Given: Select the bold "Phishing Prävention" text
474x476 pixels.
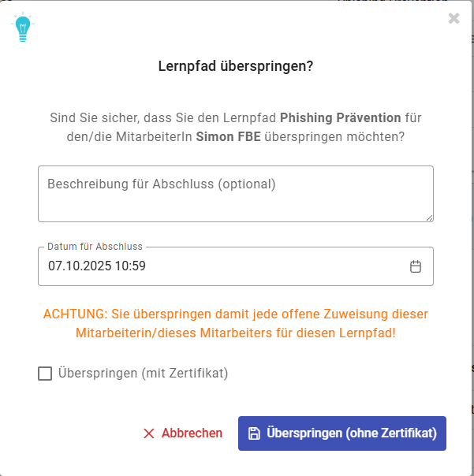Looking at the screenshot, I should click(x=341, y=118).
